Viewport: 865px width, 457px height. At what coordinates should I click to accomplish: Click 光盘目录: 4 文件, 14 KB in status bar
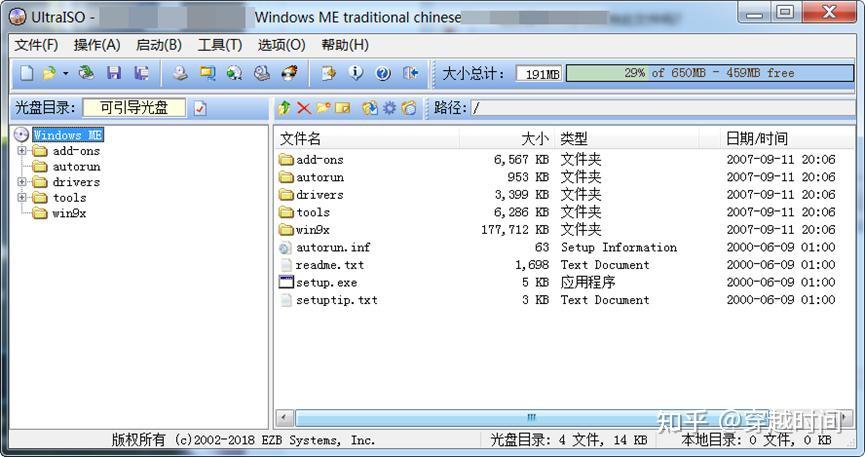(569, 440)
